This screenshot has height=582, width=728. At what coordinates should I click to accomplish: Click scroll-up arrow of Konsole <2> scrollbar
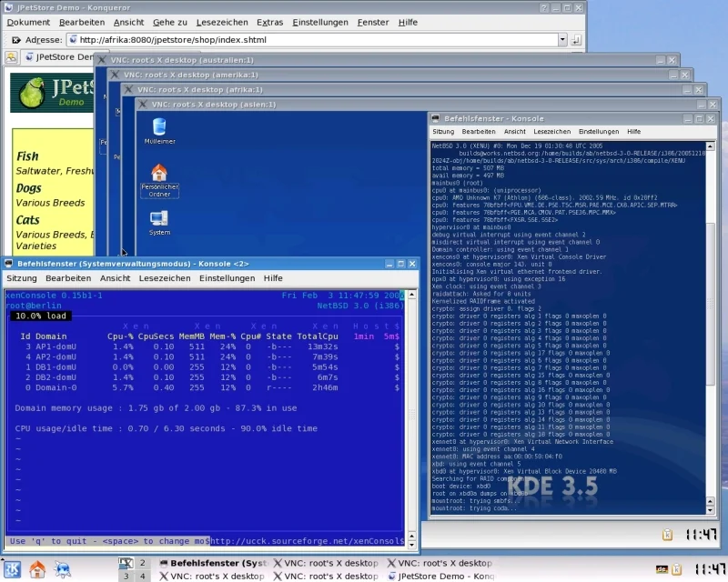[411, 295]
